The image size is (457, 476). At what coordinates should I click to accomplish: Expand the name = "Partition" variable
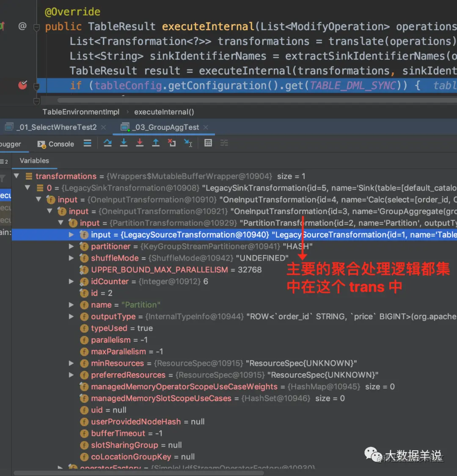pos(72,304)
